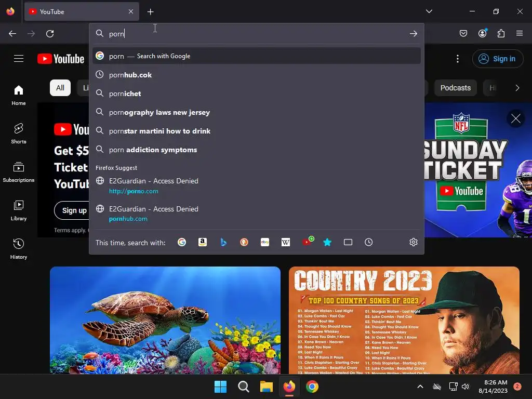Open Subscriptions in the sidebar

tap(19, 172)
